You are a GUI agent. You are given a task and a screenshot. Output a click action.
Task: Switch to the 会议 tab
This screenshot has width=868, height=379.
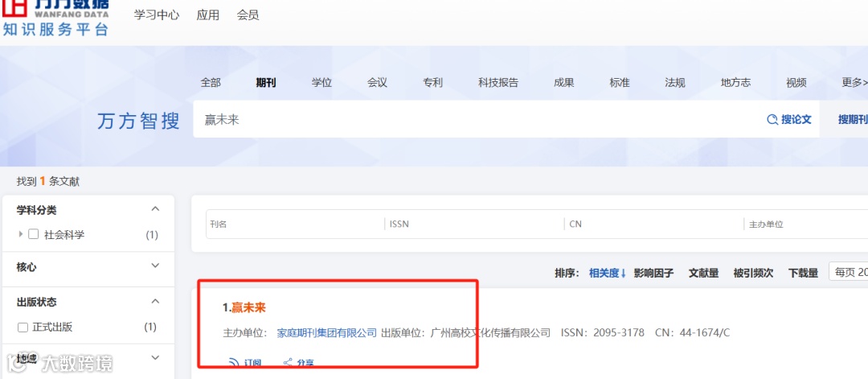(x=377, y=83)
